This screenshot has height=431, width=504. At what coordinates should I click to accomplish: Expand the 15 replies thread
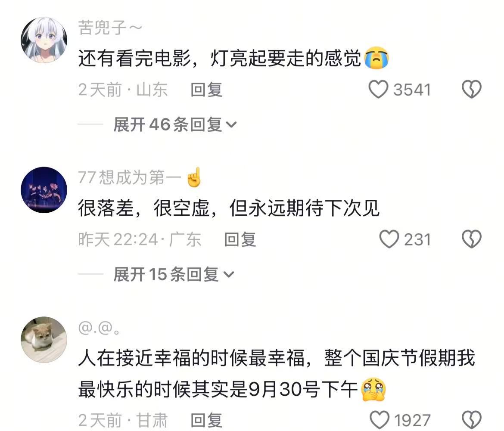pos(174,275)
